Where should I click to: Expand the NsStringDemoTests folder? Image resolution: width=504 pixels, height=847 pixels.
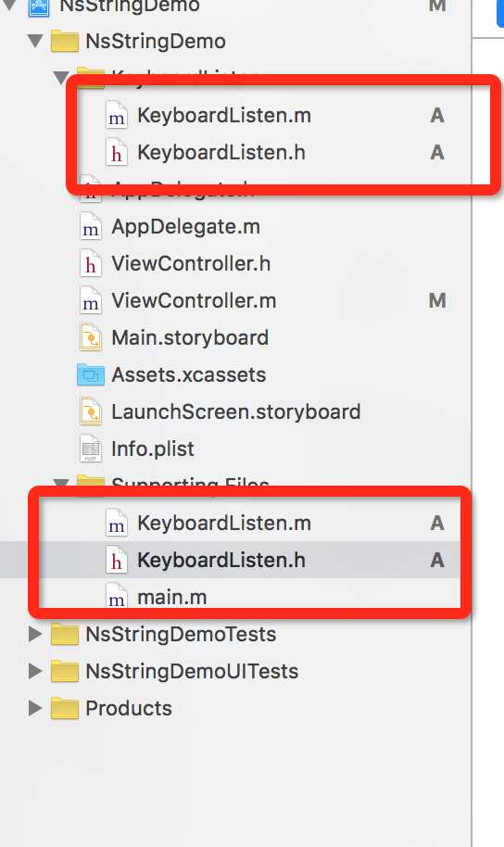click(x=35, y=634)
